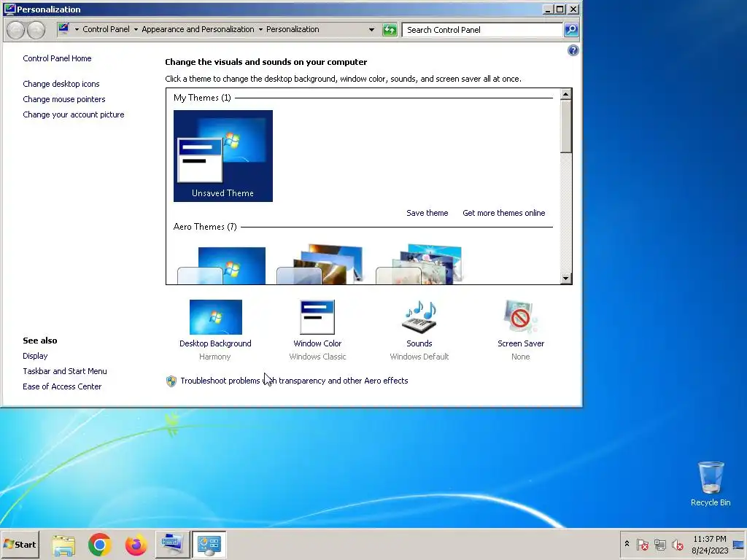The width and height of the screenshot is (747, 560).
Task: Click the theme list scrollbar thumb
Action: [x=565, y=127]
